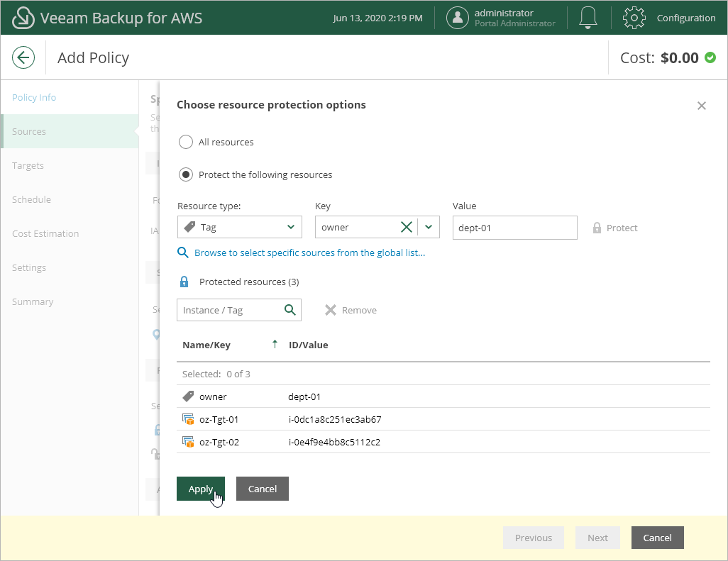Open the Summary step
Screen dimensions: 728x561
(x=70, y=301)
